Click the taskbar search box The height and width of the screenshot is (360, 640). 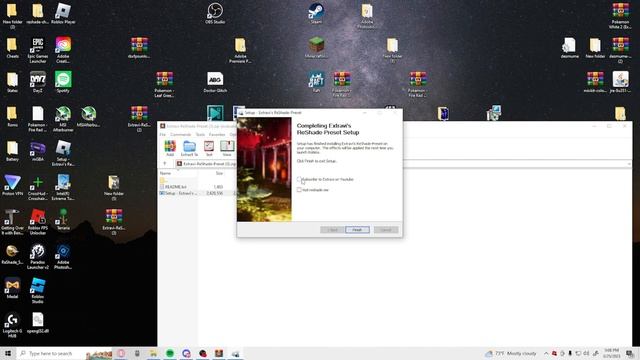click(x=65, y=353)
